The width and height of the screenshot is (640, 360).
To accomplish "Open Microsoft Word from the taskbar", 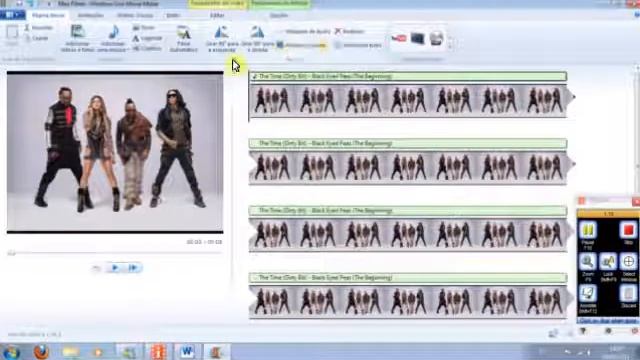I will 187,351.
